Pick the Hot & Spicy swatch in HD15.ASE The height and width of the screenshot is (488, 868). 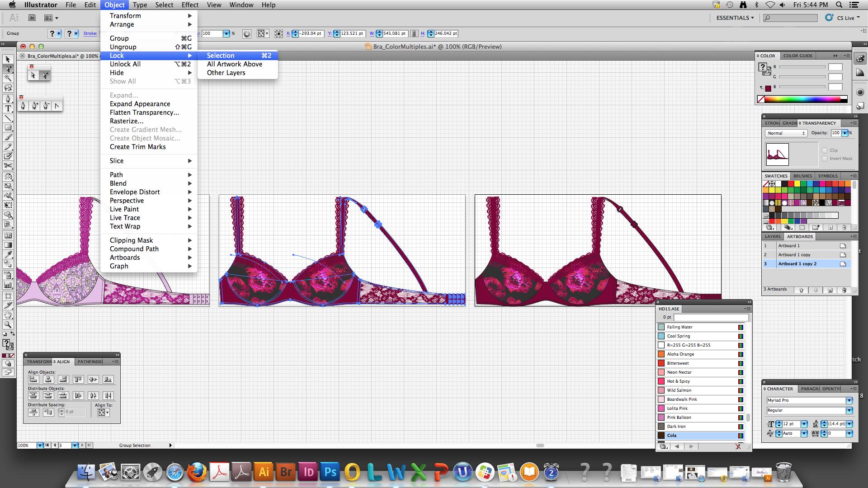pyautogui.click(x=678, y=381)
